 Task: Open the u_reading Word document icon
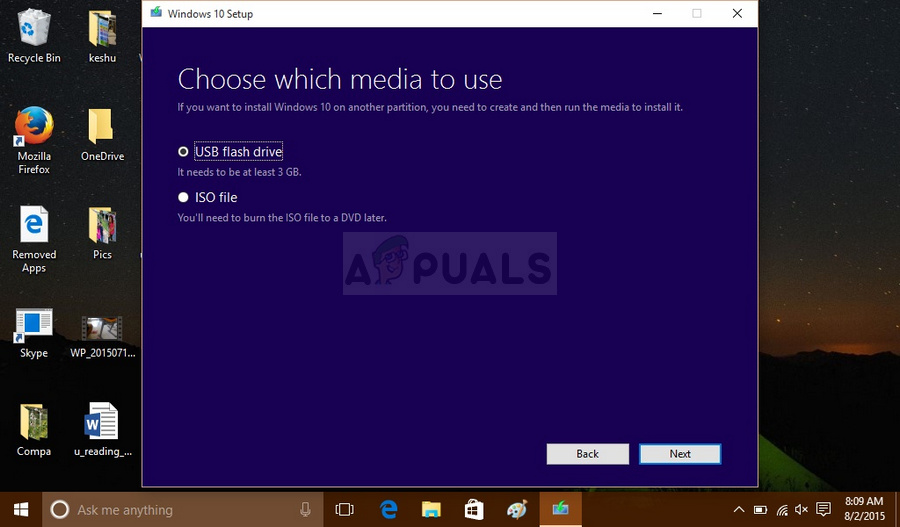point(102,429)
